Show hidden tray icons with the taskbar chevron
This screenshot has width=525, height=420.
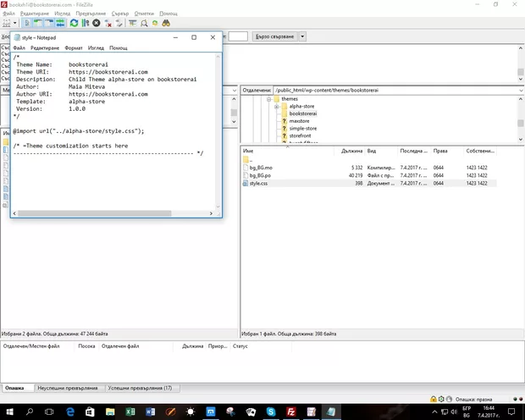(x=434, y=412)
